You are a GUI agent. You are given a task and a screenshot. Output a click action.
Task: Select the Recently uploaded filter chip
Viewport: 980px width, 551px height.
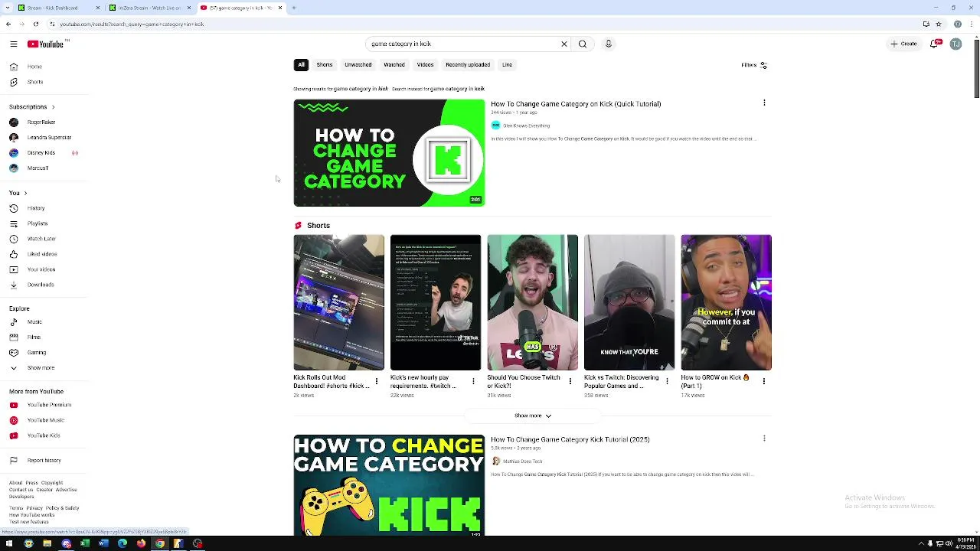[468, 65]
